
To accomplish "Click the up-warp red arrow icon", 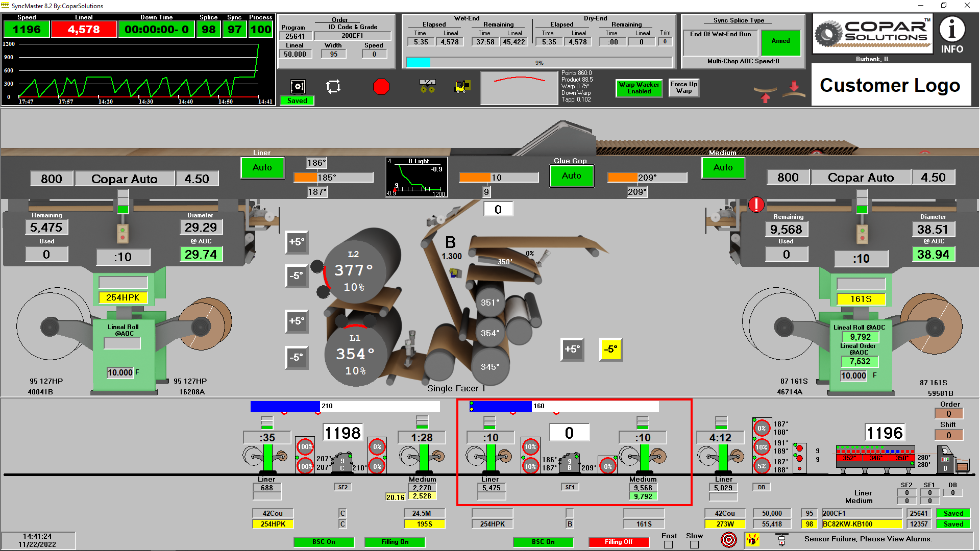I will pyautogui.click(x=765, y=95).
